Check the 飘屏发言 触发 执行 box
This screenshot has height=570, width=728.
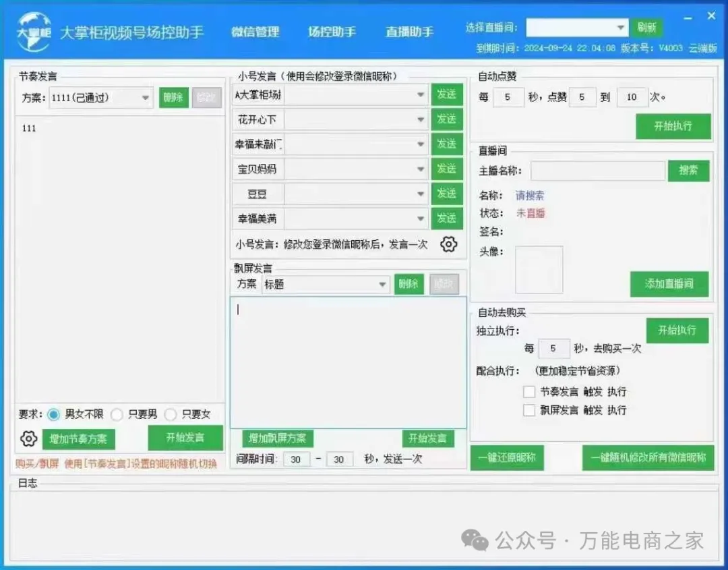[529, 410]
